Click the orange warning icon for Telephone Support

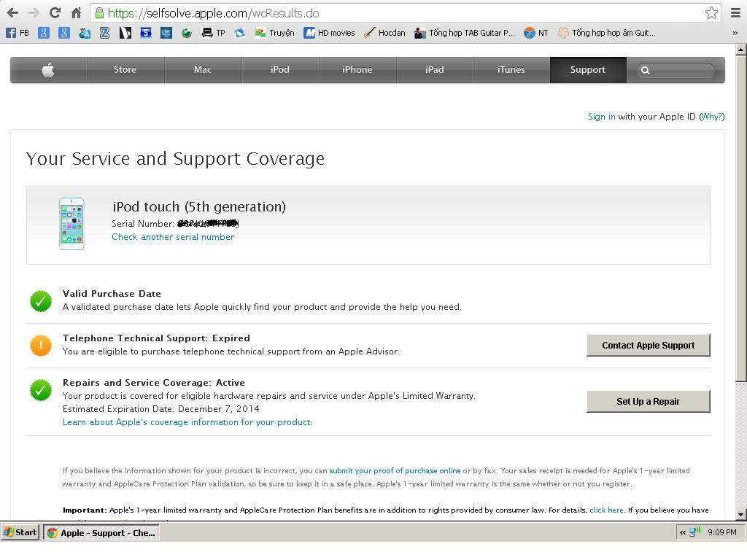point(41,345)
